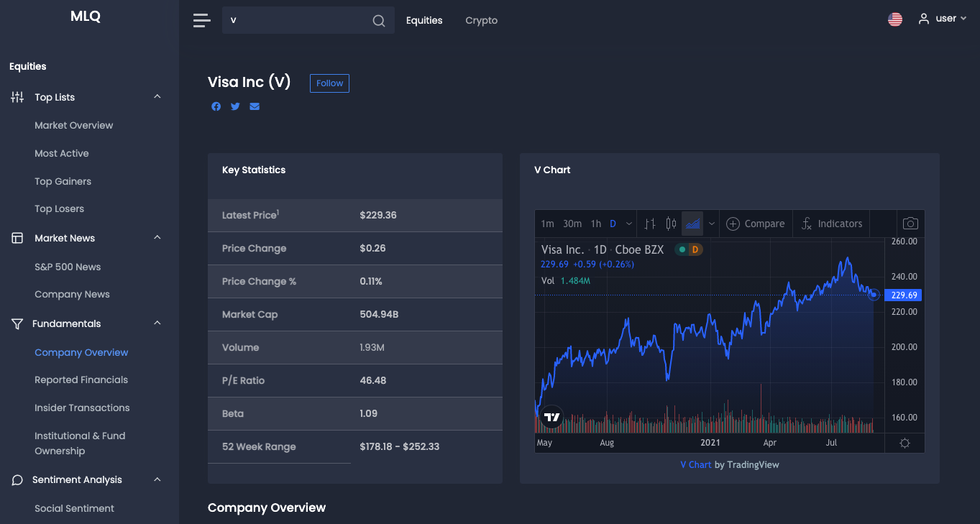The width and height of the screenshot is (980, 524).
Task: Follow Visa Inc stock
Action: tap(329, 83)
